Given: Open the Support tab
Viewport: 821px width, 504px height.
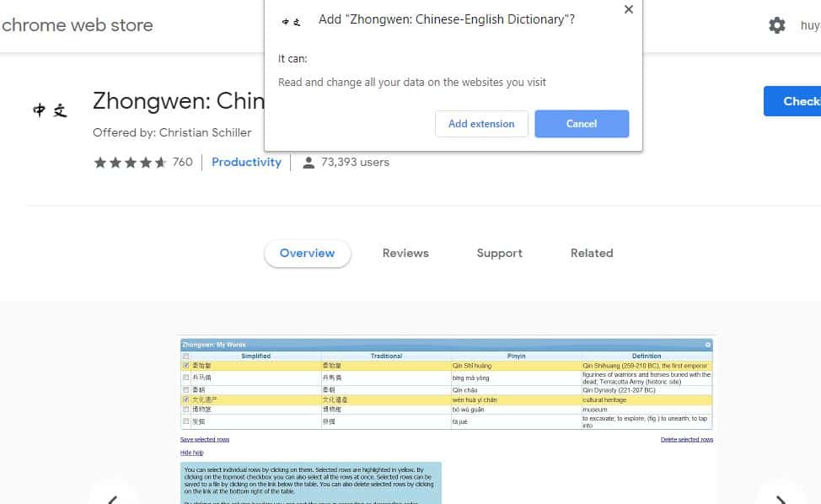Looking at the screenshot, I should [500, 254].
